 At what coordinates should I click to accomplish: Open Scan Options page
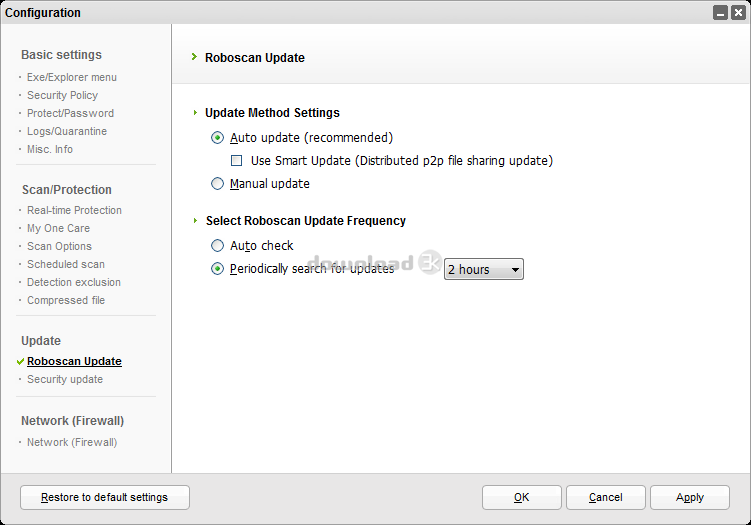click(59, 246)
